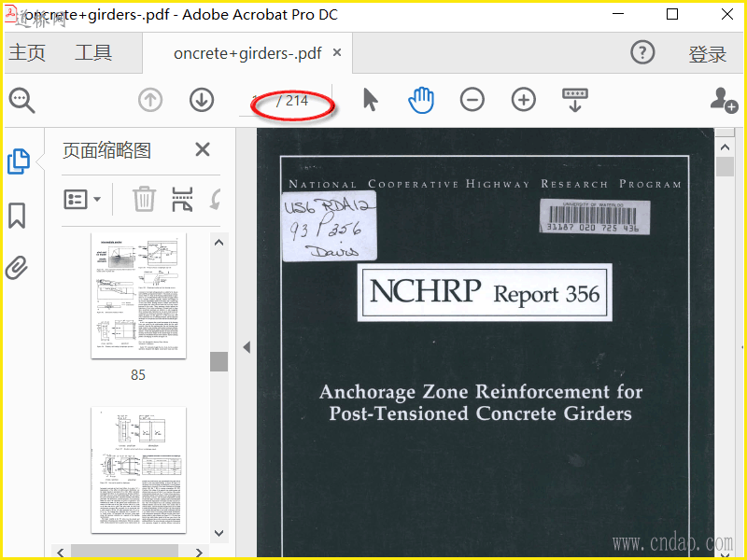Click the share/add person icon
Image resolution: width=747 pixels, height=560 pixels.
click(724, 100)
